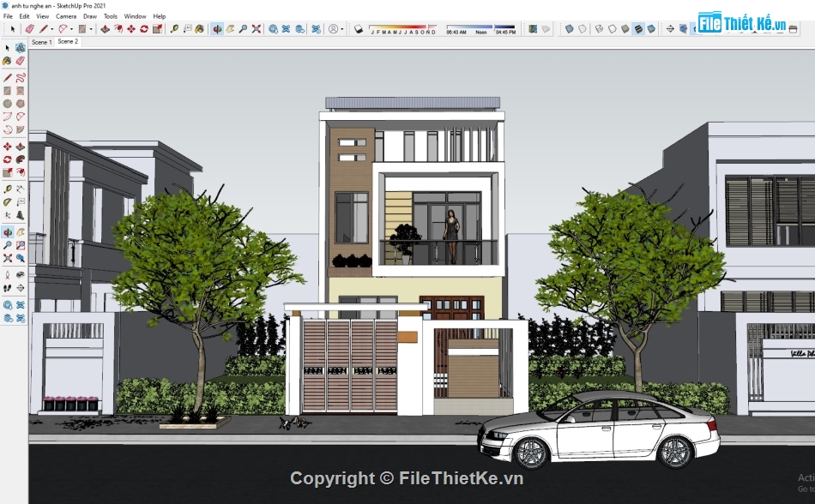
Task: Switch to Monochrome face style
Action: coord(651,28)
